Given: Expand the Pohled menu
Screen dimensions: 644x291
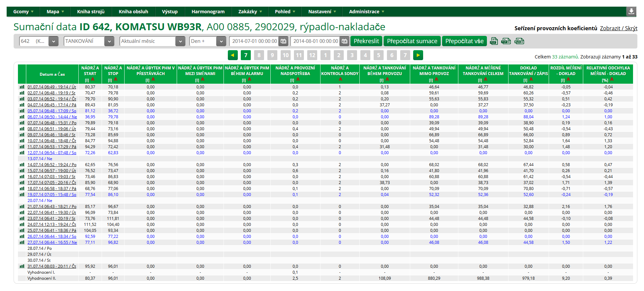Looking at the screenshot, I should coord(285,12).
